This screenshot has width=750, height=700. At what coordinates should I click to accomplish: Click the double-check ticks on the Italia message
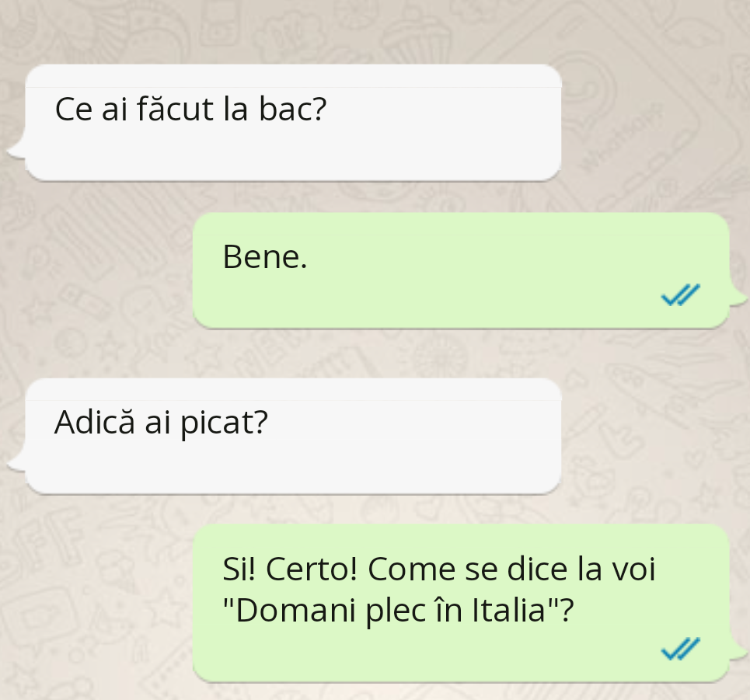tap(680, 649)
